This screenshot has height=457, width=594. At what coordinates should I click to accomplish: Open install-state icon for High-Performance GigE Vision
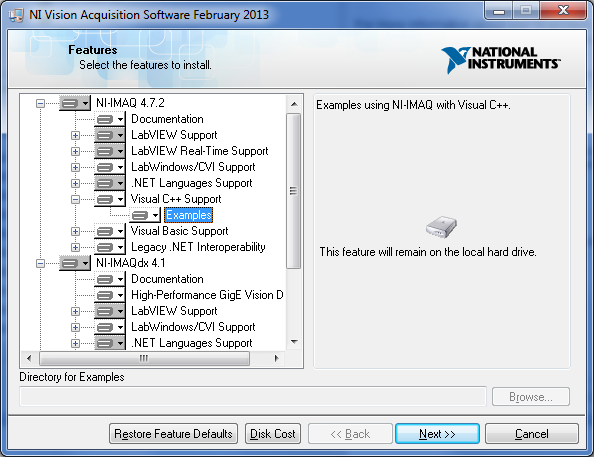(109, 295)
